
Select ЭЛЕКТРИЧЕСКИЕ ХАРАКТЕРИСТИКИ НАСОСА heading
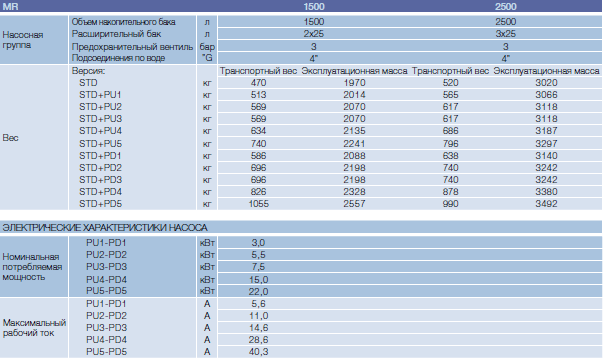105,227
